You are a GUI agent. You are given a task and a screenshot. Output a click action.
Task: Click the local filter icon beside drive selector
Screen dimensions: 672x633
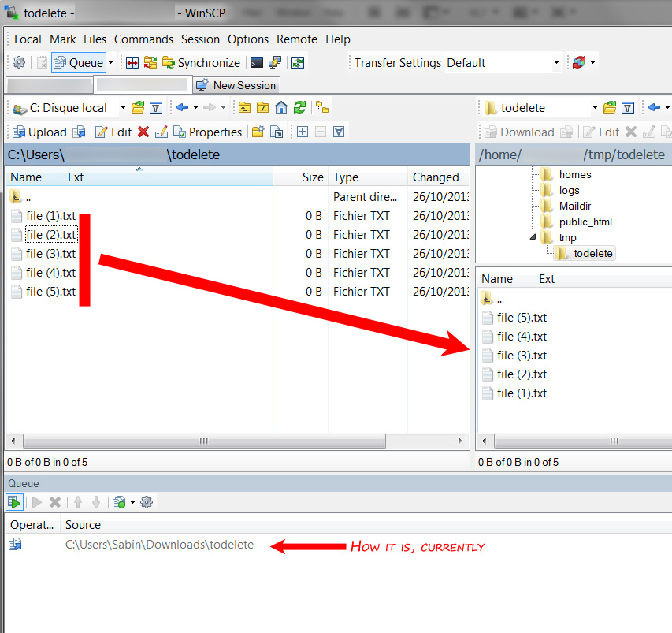(x=156, y=108)
